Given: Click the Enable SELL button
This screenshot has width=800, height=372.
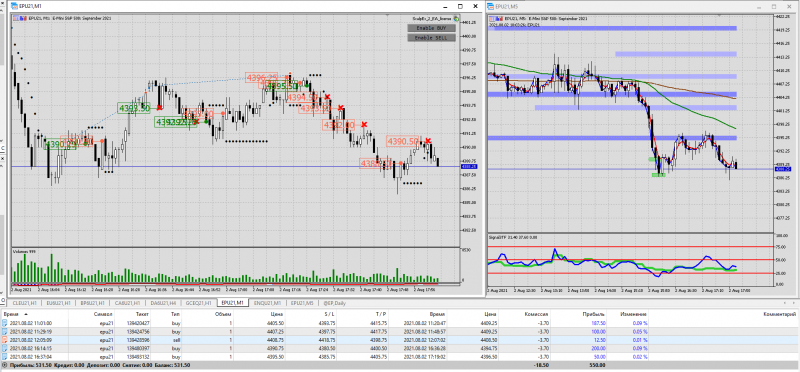Looking at the screenshot, I should click(431, 38).
